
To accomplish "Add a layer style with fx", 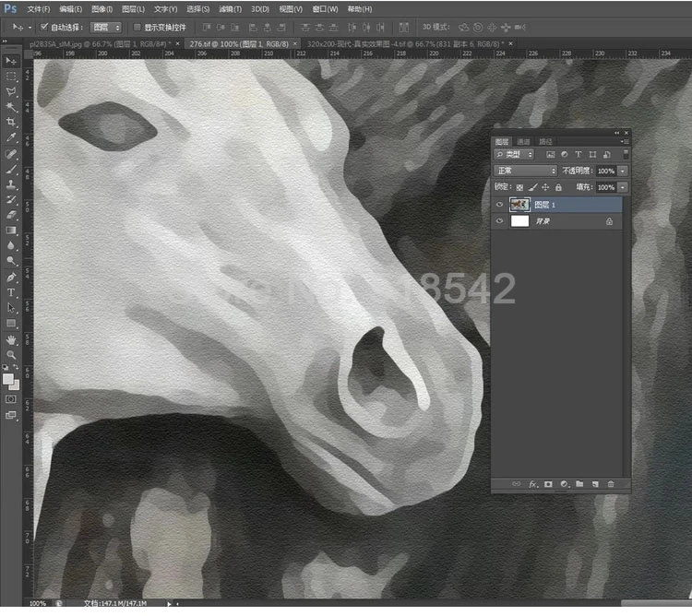I will (532, 484).
